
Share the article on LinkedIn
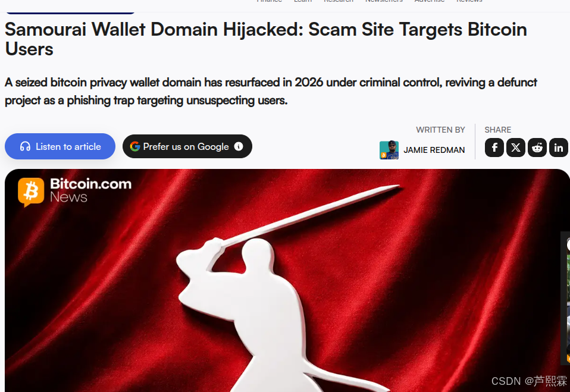pyautogui.click(x=559, y=148)
